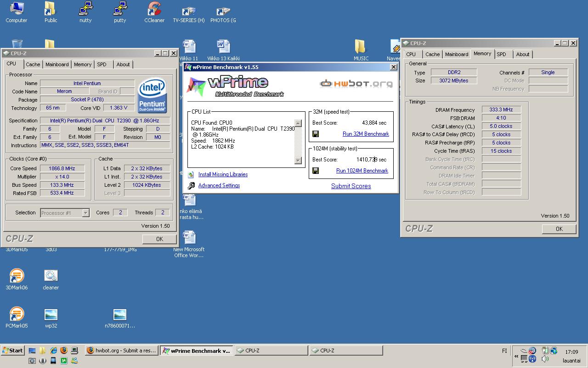The height and width of the screenshot is (368, 588).
Task: Open Mainboard tab in right CPU-Z window
Action: click(457, 54)
